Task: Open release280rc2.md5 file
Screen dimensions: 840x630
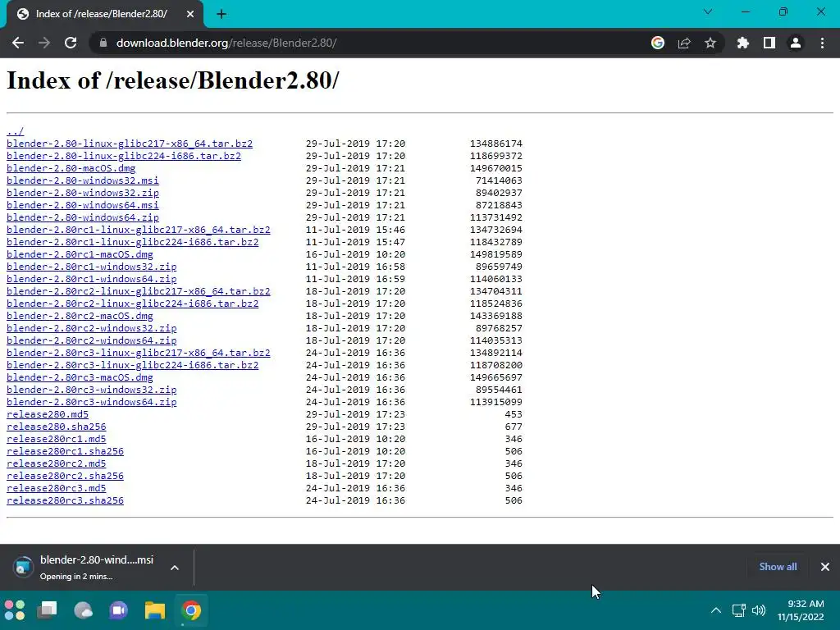Action: [57, 464]
